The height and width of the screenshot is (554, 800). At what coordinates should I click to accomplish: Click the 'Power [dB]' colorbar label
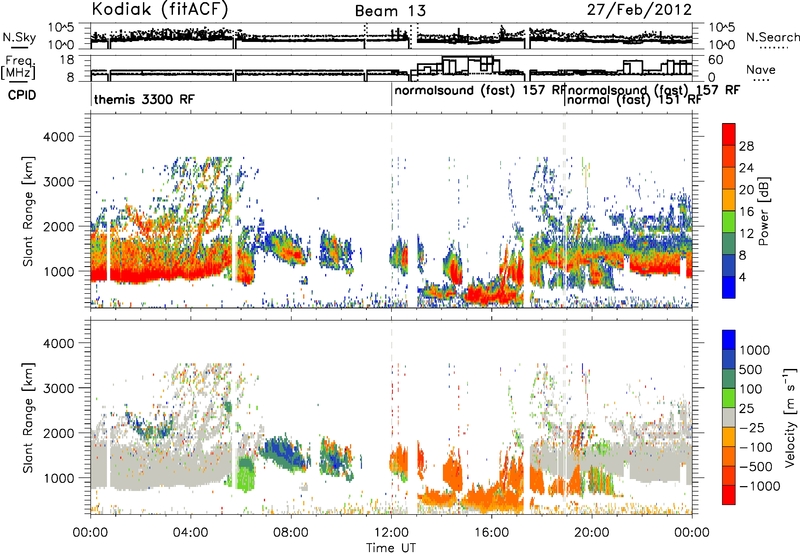pyautogui.click(x=763, y=211)
